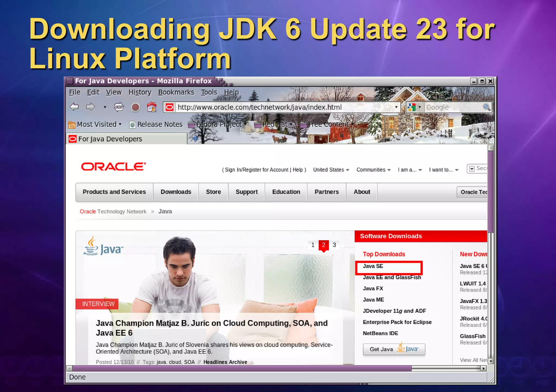Open the History menu

140,92
